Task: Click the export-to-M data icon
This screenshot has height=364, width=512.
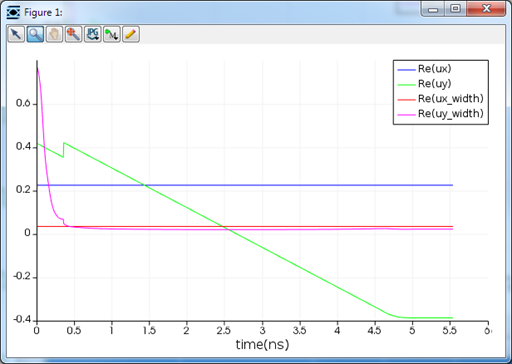Action: [112, 34]
